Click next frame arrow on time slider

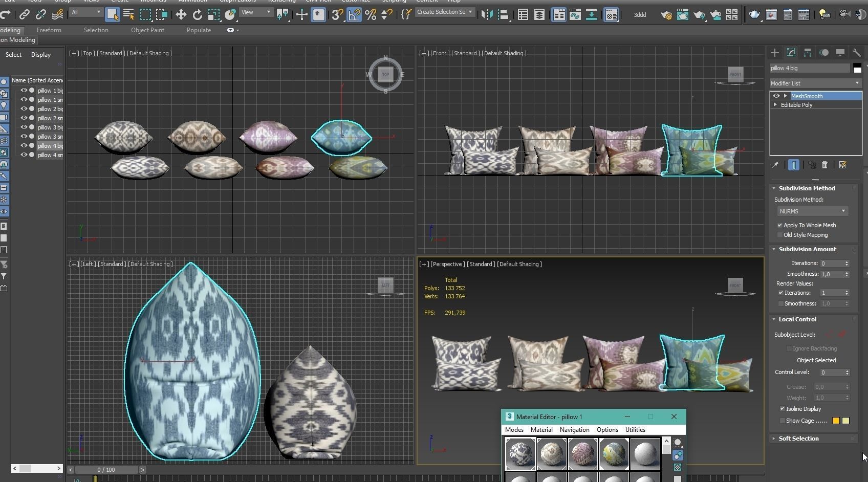(x=143, y=469)
